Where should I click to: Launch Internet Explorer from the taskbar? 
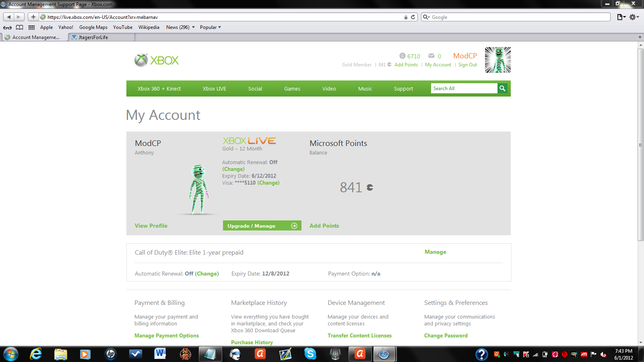pos(36,354)
